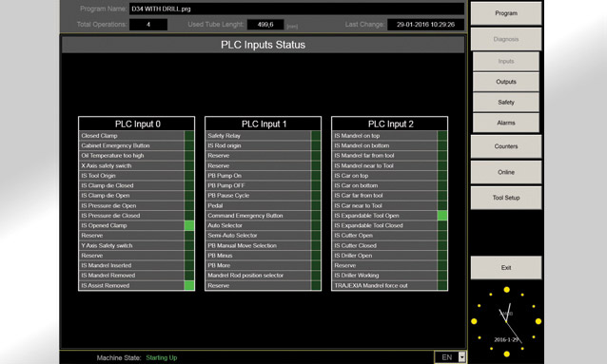The image size is (607, 364).
Task: Click the Program Name field
Action: pos(297,9)
